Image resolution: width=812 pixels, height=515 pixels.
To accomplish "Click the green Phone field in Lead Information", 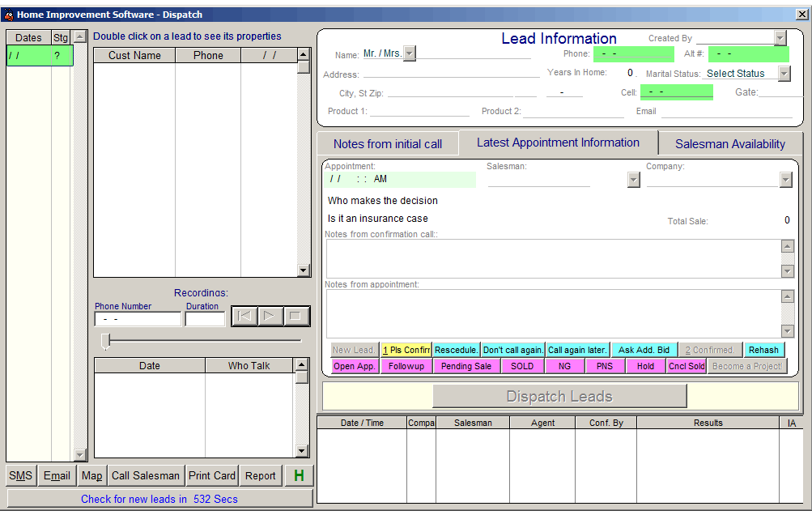I will (633, 54).
